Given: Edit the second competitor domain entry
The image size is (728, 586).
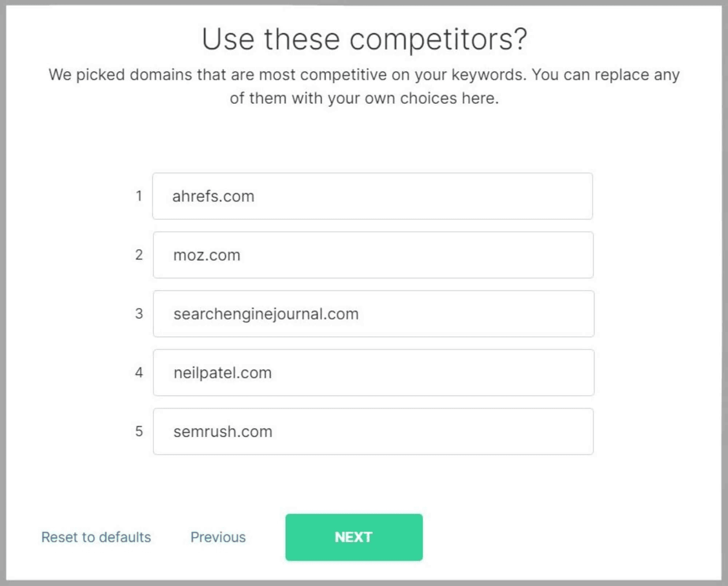Looking at the screenshot, I should pos(373,255).
